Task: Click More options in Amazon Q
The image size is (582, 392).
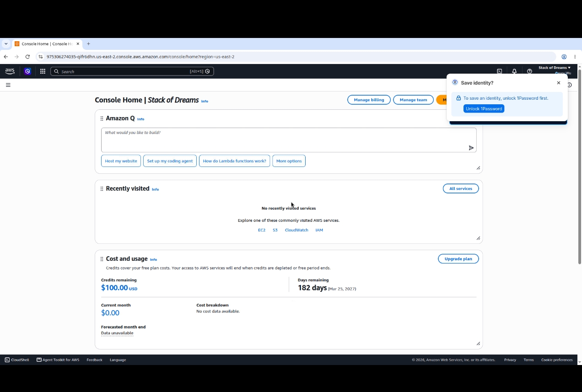Action: (x=289, y=161)
